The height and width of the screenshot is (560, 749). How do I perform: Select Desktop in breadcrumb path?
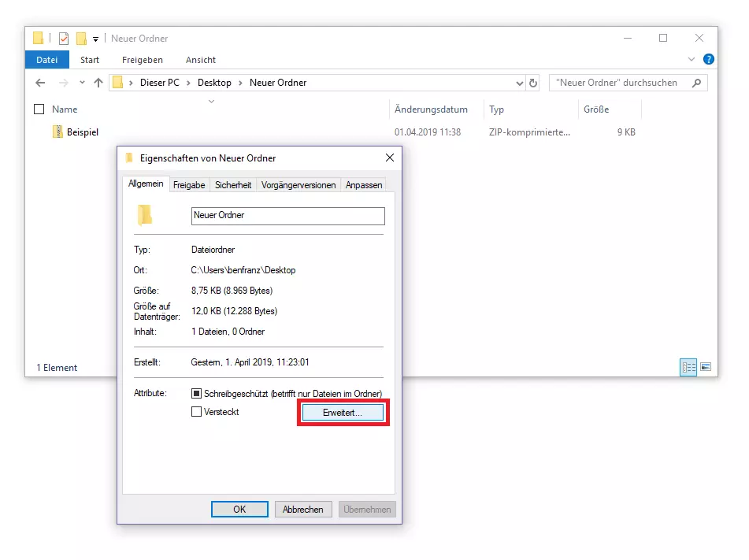(x=214, y=83)
